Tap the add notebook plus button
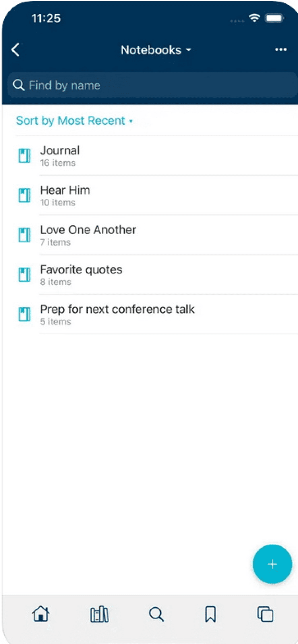This screenshot has height=644, width=298. coord(272,564)
